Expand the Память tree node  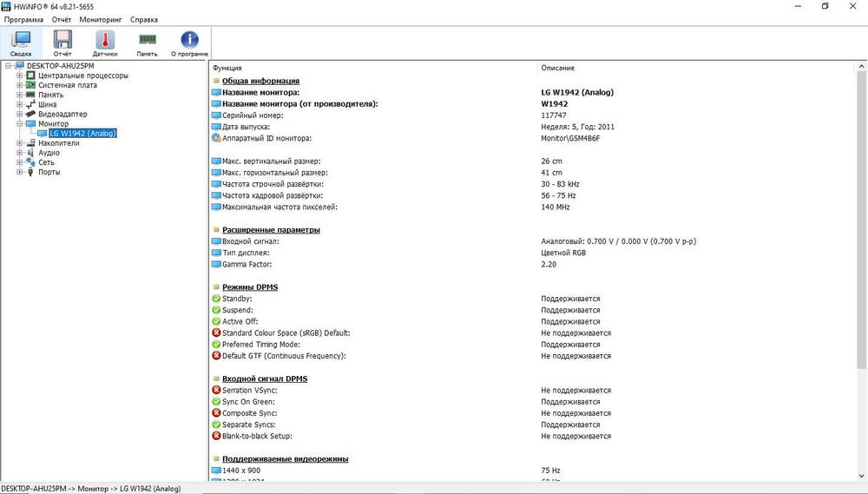pyautogui.click(x=19, y=95)
